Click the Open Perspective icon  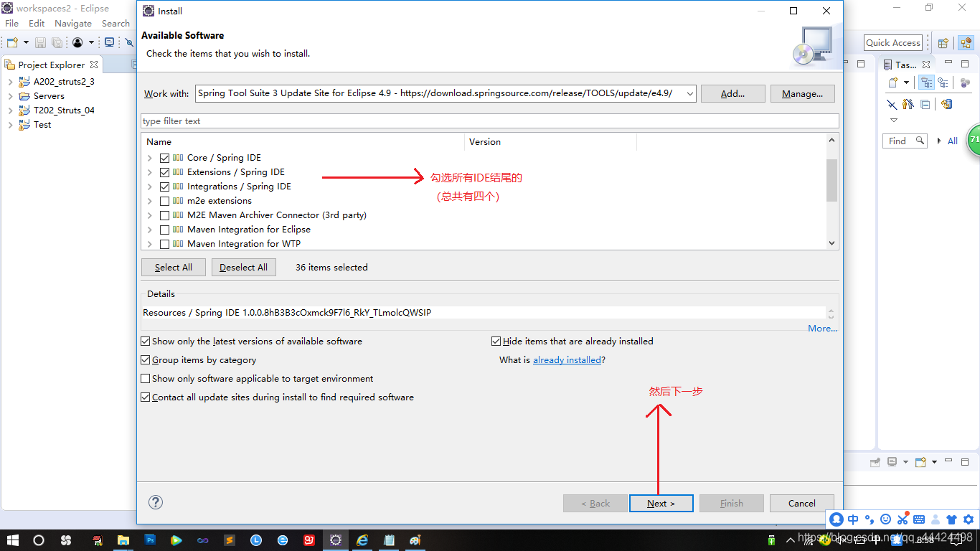943,43
